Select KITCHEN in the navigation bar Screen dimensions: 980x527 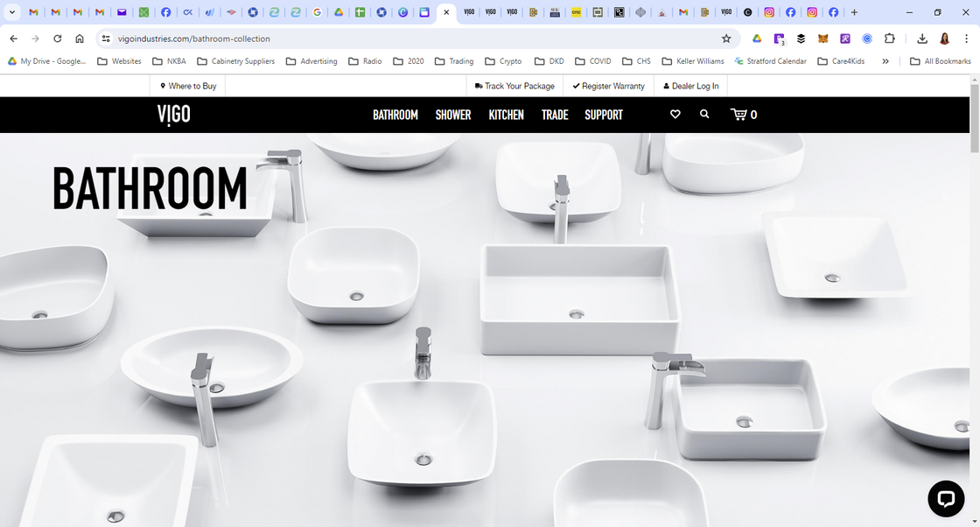[x=506, y=115]
